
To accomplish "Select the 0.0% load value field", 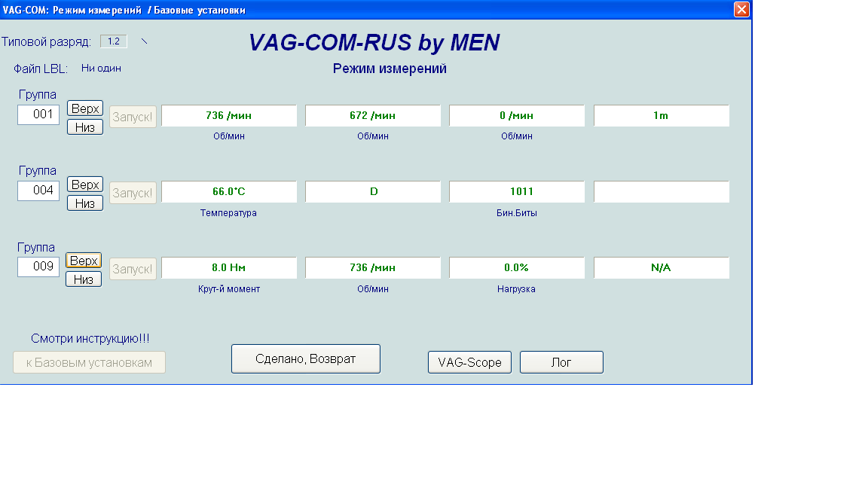I will click(517, 268).
